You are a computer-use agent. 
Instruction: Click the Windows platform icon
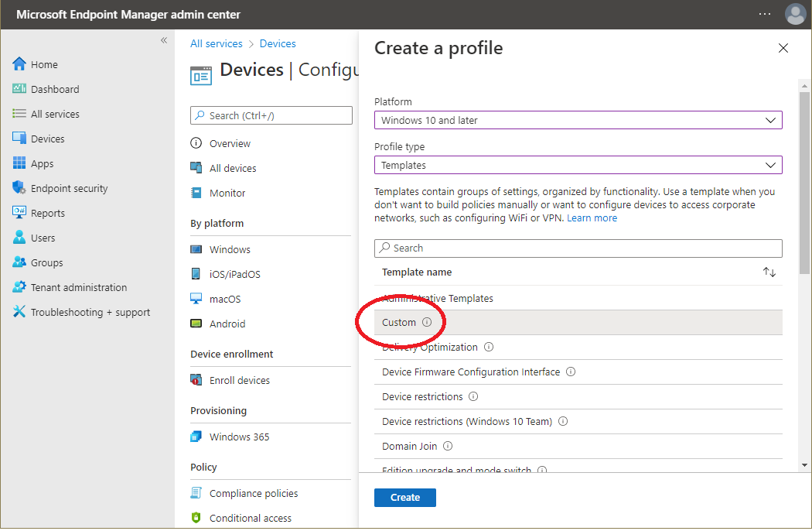[x=196, y=249]
